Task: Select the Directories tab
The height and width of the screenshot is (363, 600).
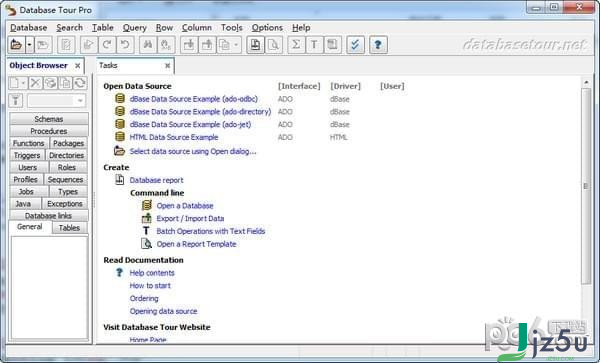Action: point(66,155)
